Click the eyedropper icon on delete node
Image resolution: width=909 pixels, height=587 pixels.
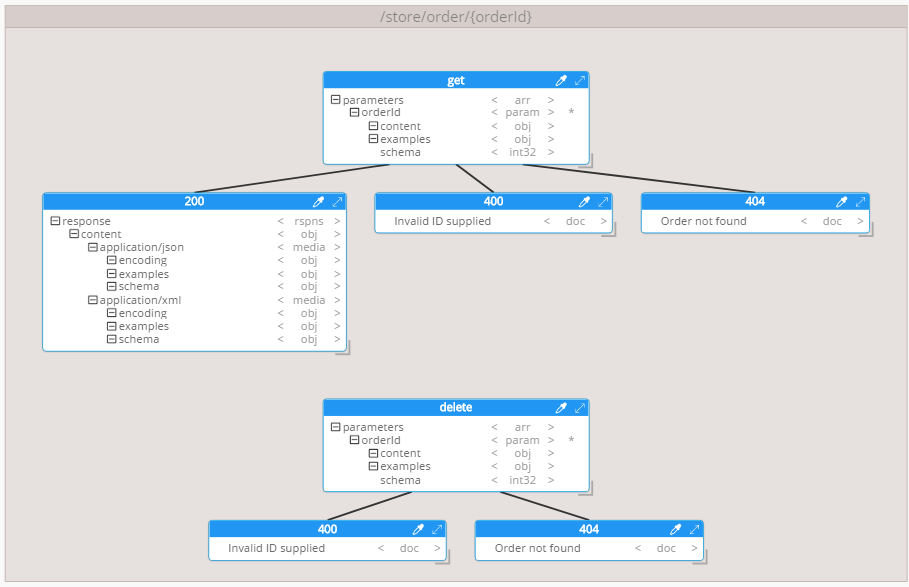tap(561, 408)
